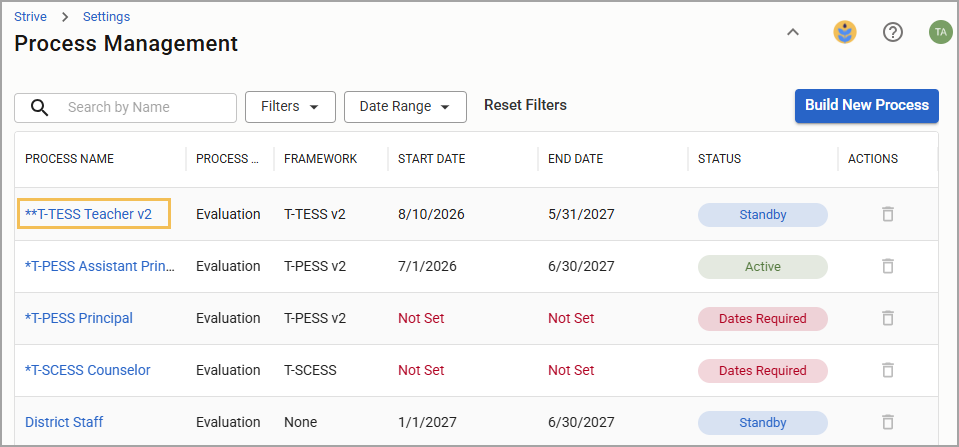Click T-TESS v2 framework cell
Screen dimensions: 959x447
(315, 214)
